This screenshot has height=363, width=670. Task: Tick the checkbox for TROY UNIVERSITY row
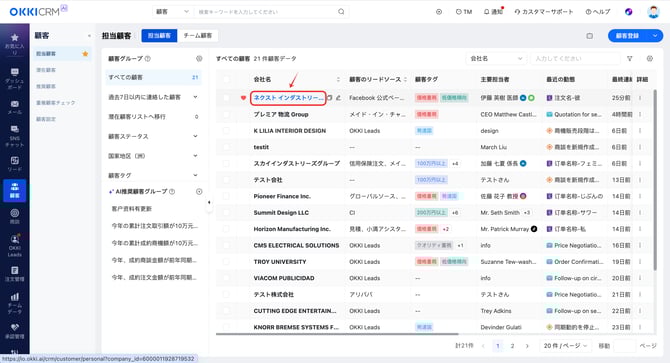pyautogui.click(x=226, y=262)
